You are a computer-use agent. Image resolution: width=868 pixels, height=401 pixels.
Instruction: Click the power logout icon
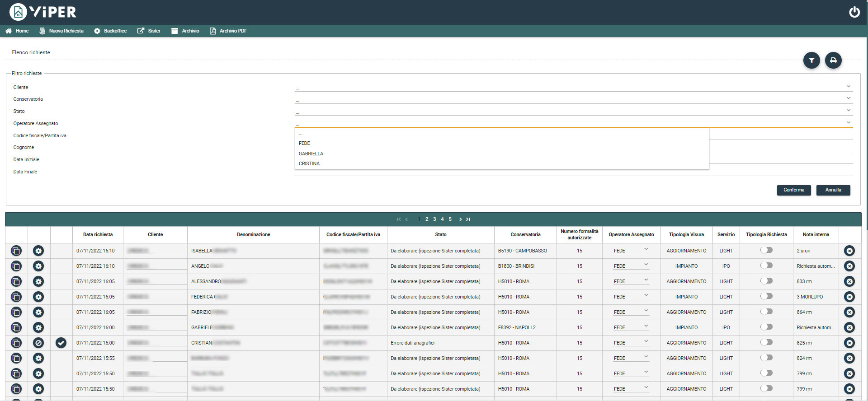(854, 12)
